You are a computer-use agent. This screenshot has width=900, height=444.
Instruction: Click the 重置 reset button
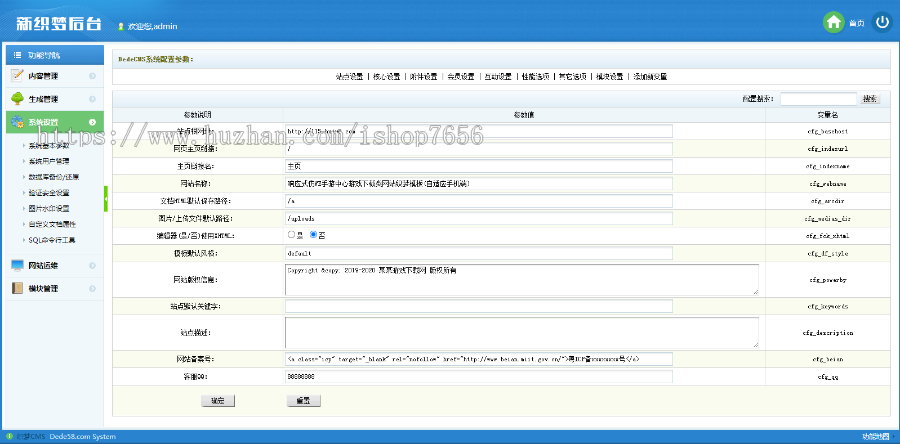pos(304,401)
